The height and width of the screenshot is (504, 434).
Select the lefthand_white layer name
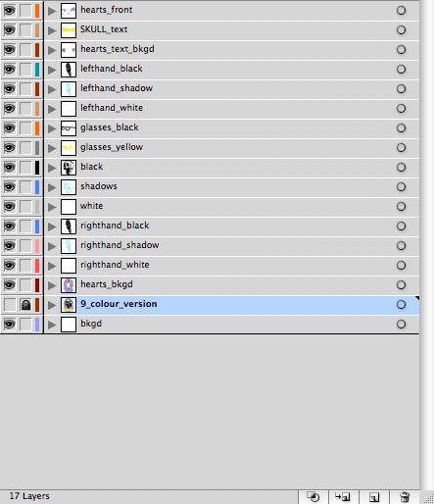(112, 108)
